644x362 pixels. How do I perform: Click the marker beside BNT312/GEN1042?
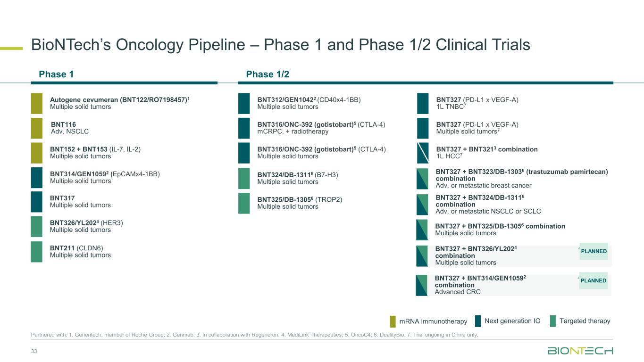244,103
